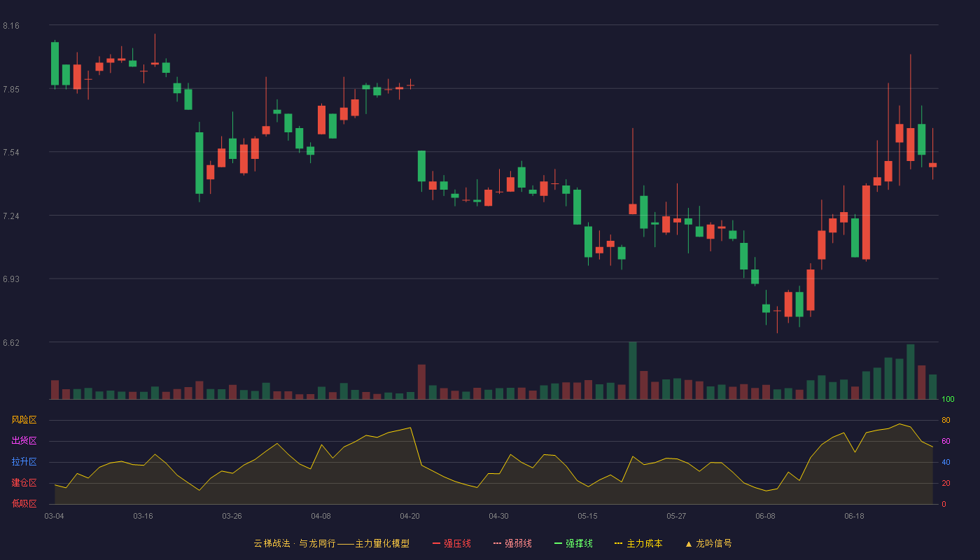This screenshot has height=560, width=980.
Task: Click the 低吸区 zone label
Action: pos(24,503)
